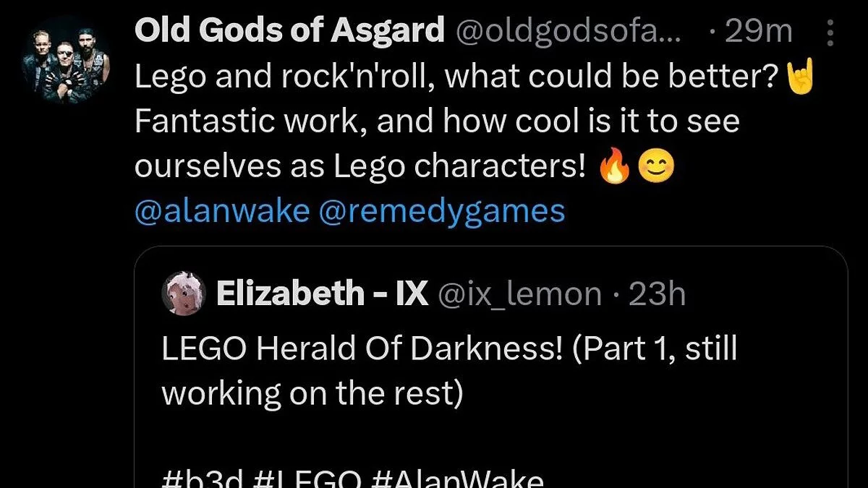Click the rock hand horns emoji

(801, 76)
